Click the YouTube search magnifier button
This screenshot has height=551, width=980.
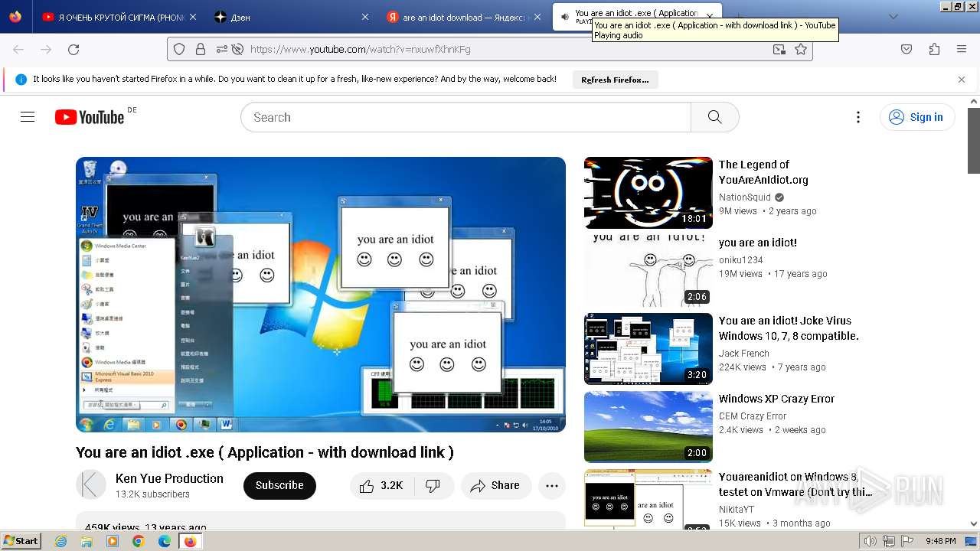714,117
